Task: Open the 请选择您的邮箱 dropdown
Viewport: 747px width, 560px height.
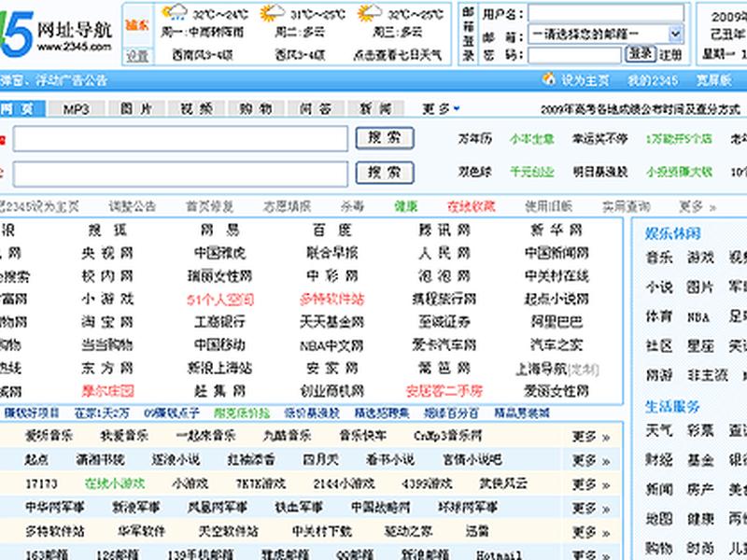Action: (606, 34)
